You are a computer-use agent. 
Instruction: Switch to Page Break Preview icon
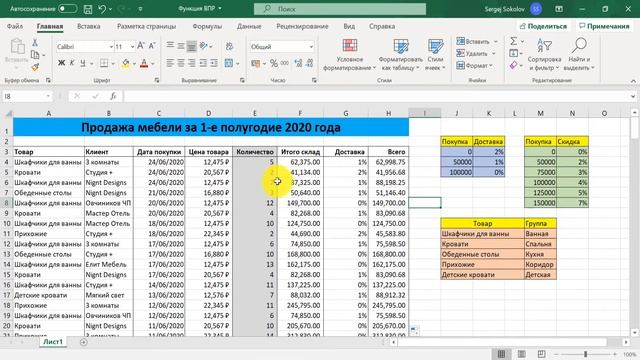click(x=541, y=354)
